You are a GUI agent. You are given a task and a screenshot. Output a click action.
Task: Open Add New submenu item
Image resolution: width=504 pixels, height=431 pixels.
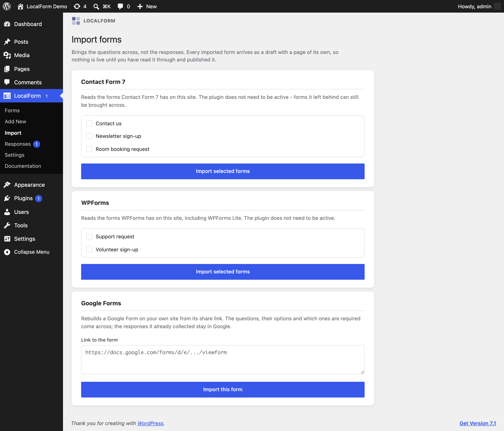(15, 121)
